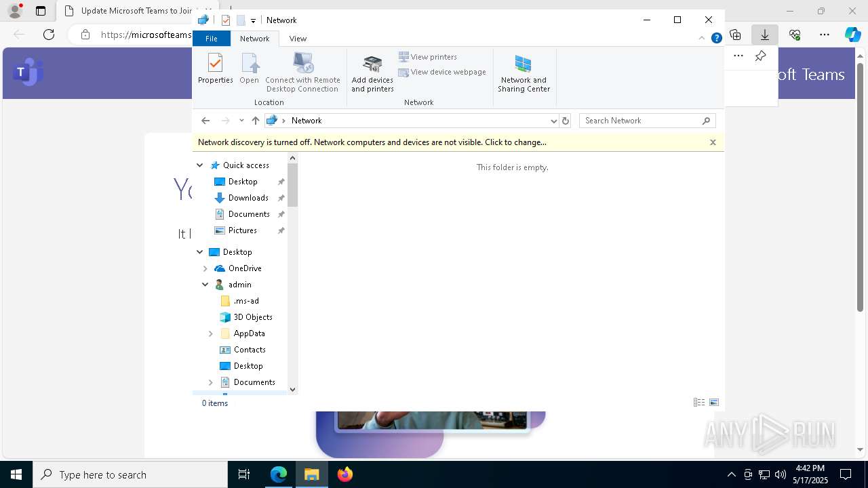Click the Explorer forward arrow

pos(226,121)
